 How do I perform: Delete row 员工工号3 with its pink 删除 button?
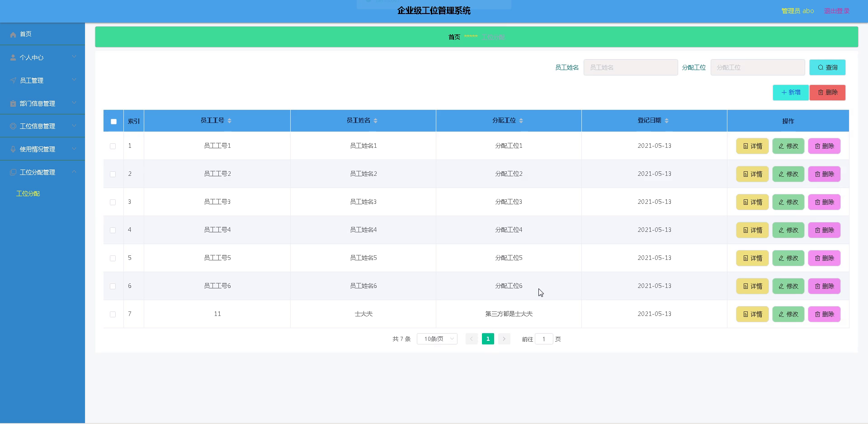click(x=824, y=202)
